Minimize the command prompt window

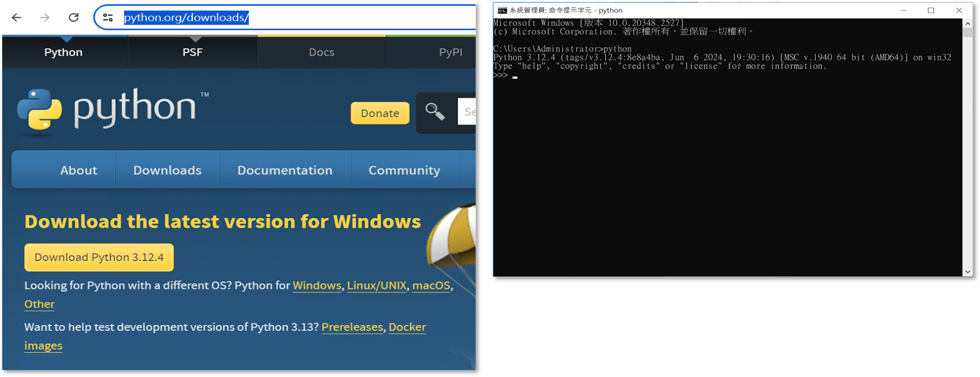coord(903,10)
